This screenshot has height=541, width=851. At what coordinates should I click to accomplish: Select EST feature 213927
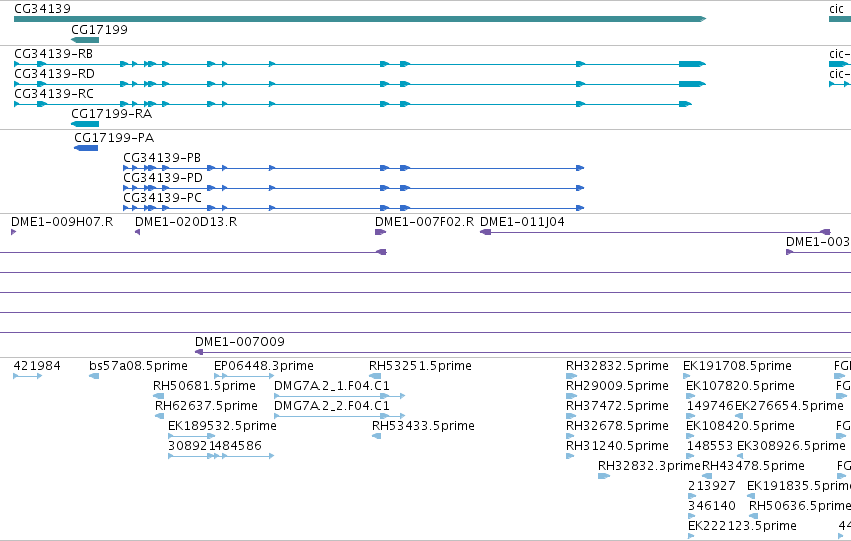[692, 496]
